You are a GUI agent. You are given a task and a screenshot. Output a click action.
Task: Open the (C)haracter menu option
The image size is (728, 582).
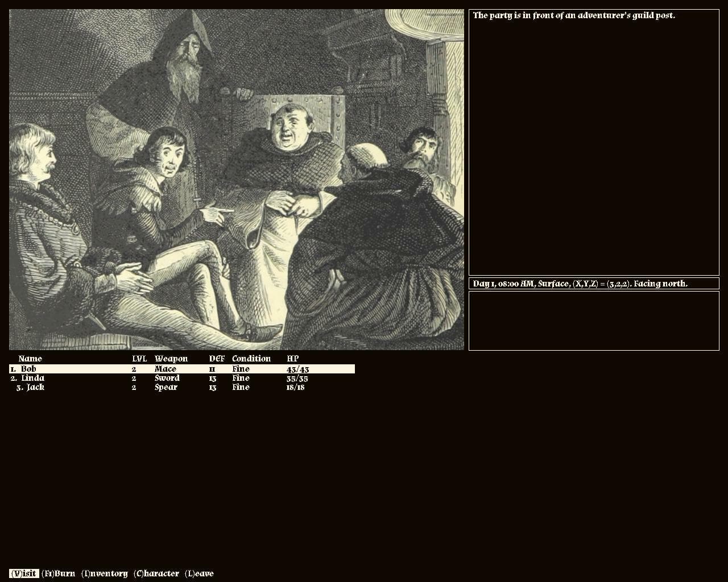156,573
